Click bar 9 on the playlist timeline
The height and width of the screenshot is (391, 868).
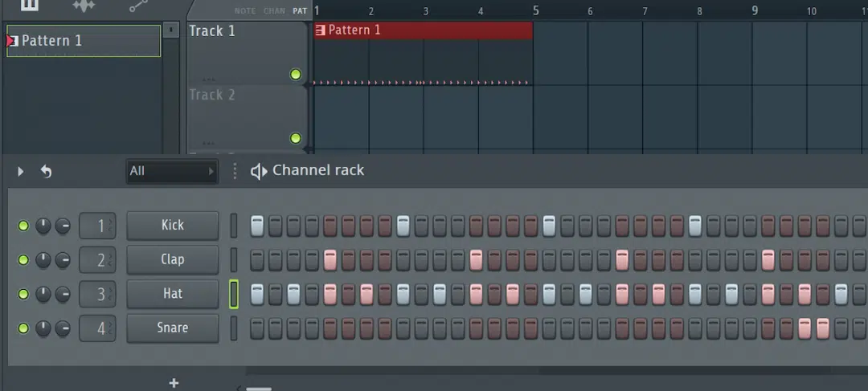755,10
